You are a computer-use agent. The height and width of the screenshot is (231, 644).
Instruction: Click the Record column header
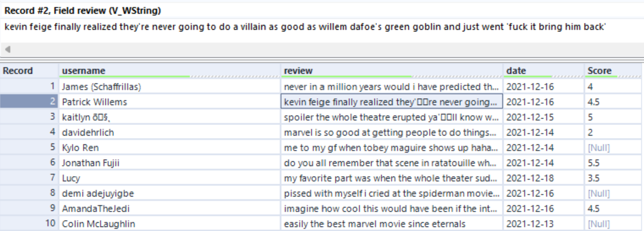pos(18,71)
